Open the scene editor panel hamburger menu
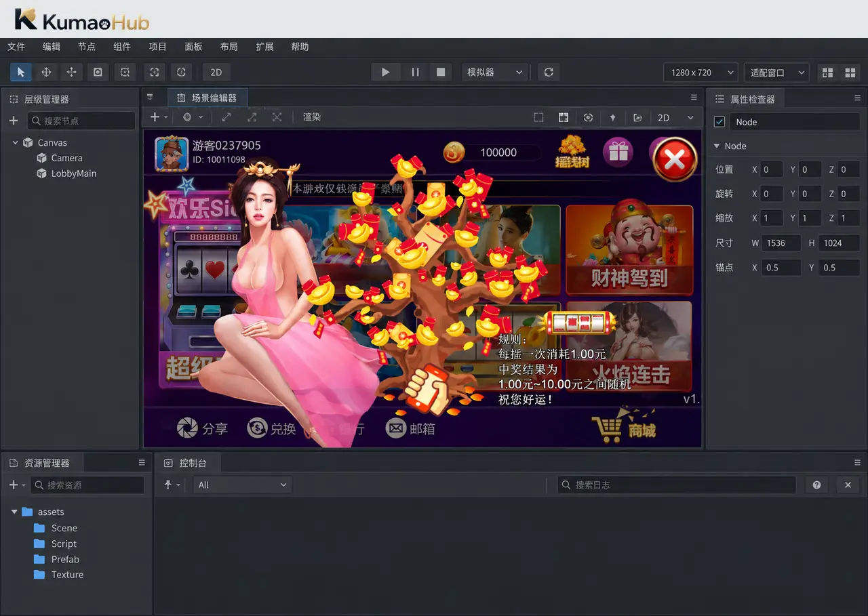The width and height of the screenshot is (868, 616). pyautogui.click(x=694, y=98)
